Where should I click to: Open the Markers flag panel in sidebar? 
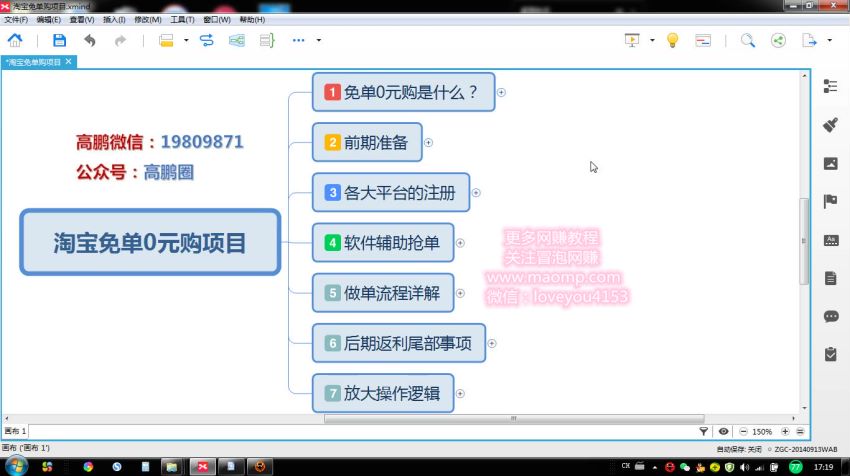830,201
